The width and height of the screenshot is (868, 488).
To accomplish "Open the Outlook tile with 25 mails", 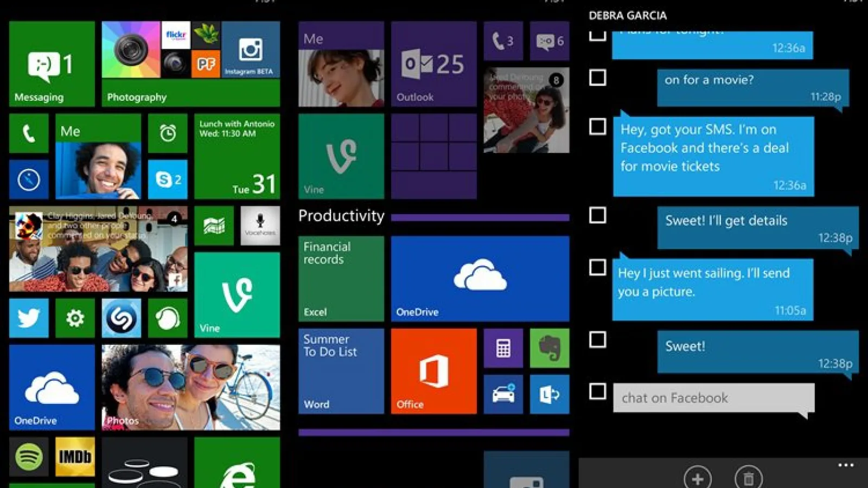I will (434, 64).
